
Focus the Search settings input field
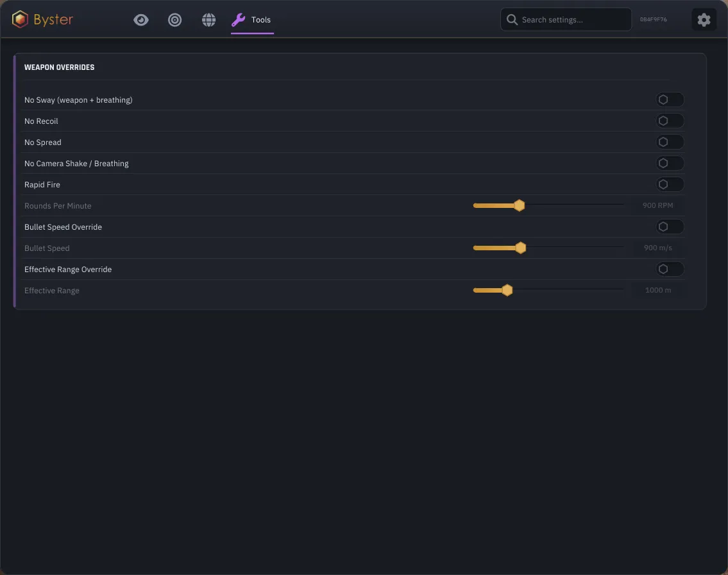(x=566, y=19)
